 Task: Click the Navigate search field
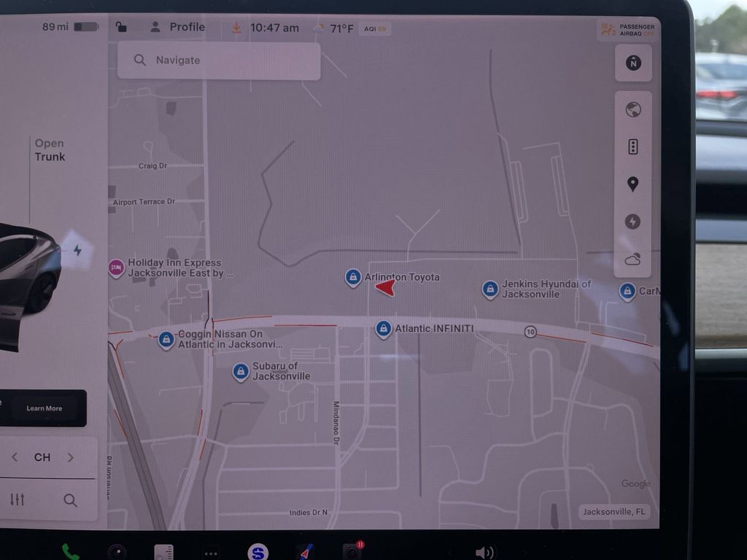(x=219, y=61)
